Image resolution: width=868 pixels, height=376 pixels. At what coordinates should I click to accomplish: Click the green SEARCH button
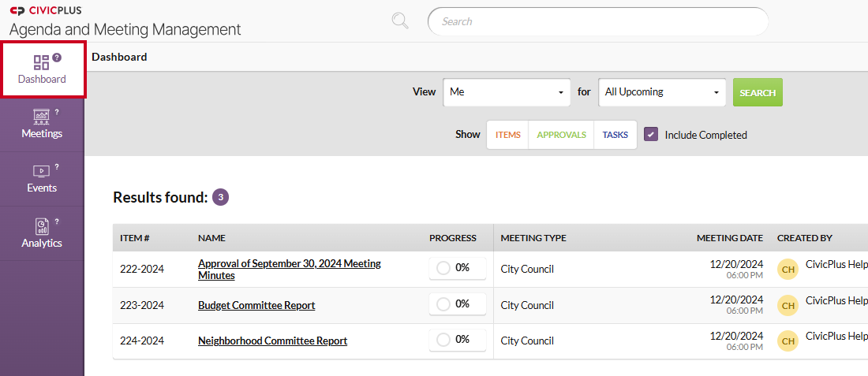[758, 92]
